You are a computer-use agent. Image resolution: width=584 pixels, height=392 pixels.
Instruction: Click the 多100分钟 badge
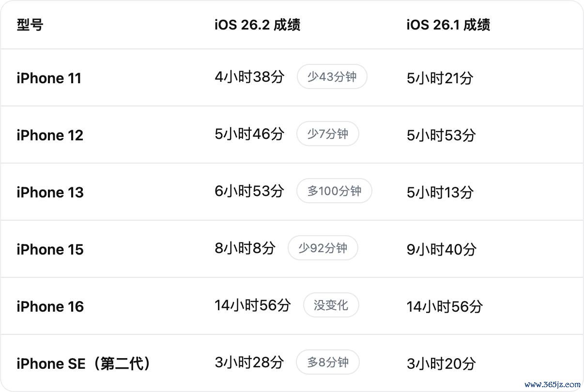tap(334, 191)
